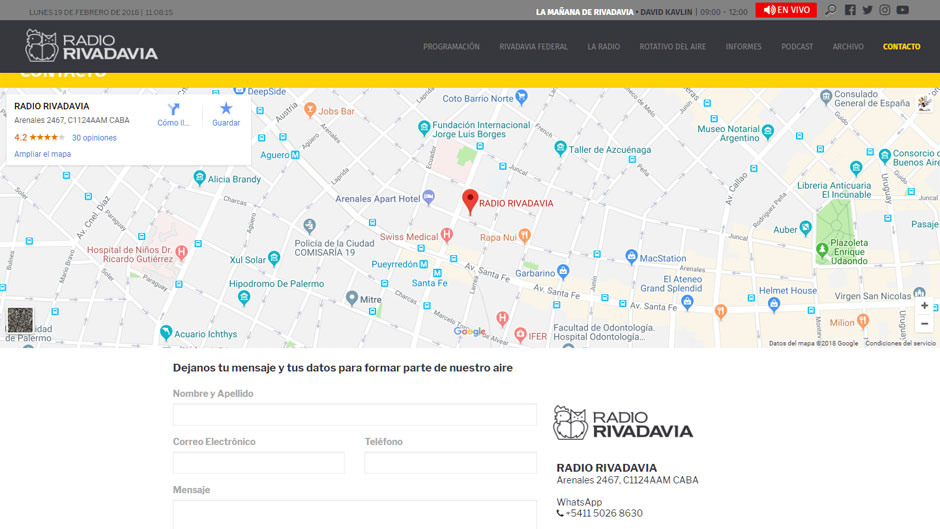Zoom in the map with plus button

[924, 306]
